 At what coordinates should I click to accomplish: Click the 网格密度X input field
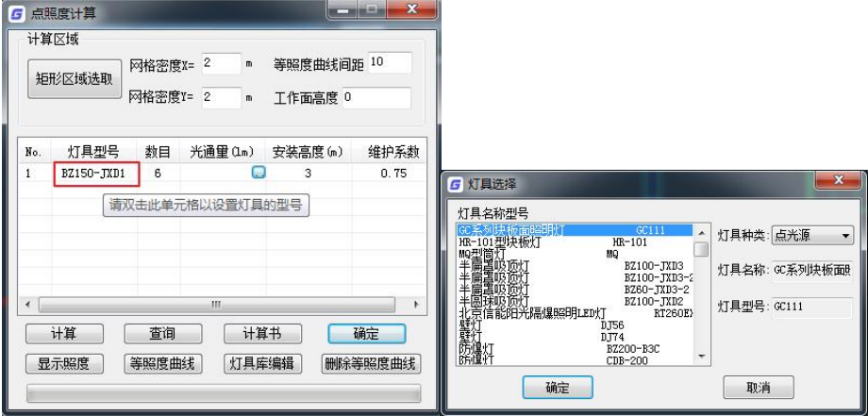point(222,63)
